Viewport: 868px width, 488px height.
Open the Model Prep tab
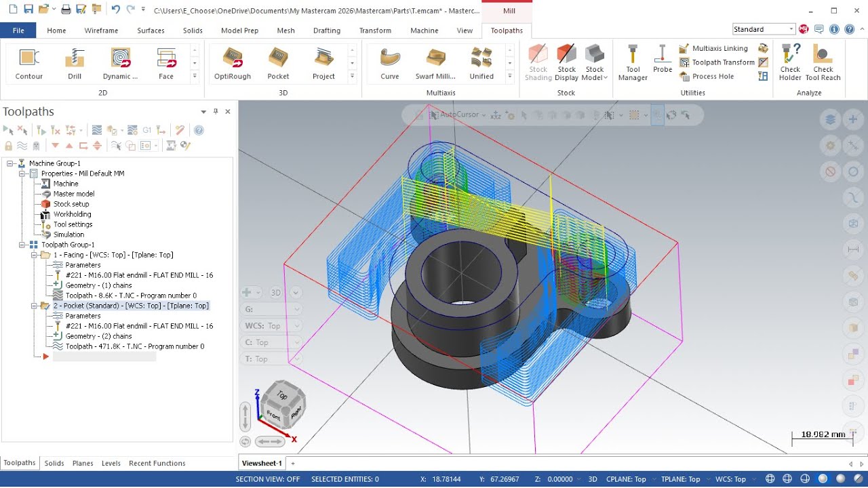(239, 30)
